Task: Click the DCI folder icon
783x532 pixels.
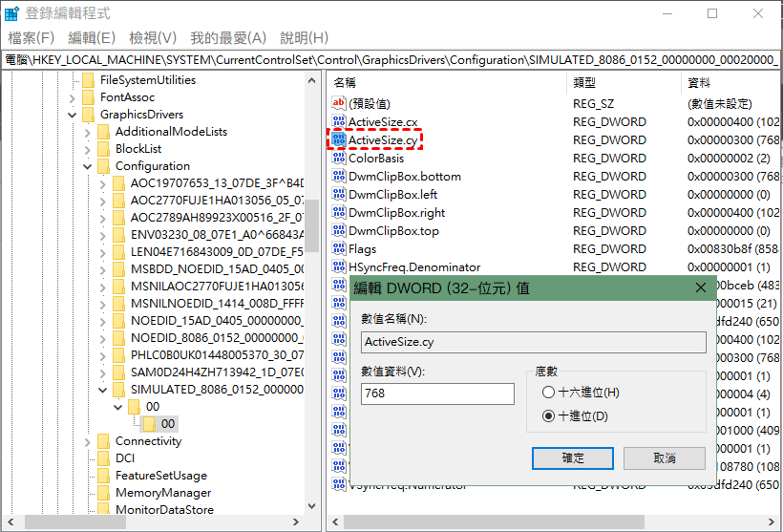Action: 103,458
